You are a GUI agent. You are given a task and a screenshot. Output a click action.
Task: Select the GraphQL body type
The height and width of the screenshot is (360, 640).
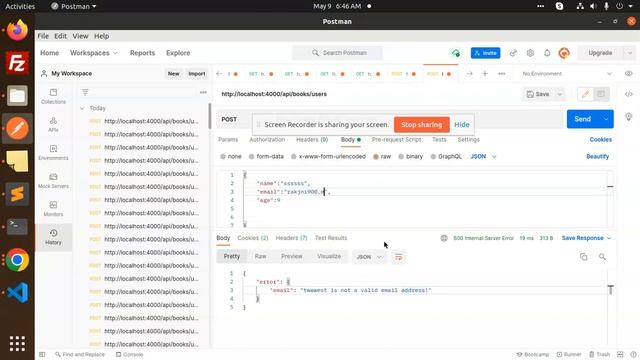coord(446,156)
